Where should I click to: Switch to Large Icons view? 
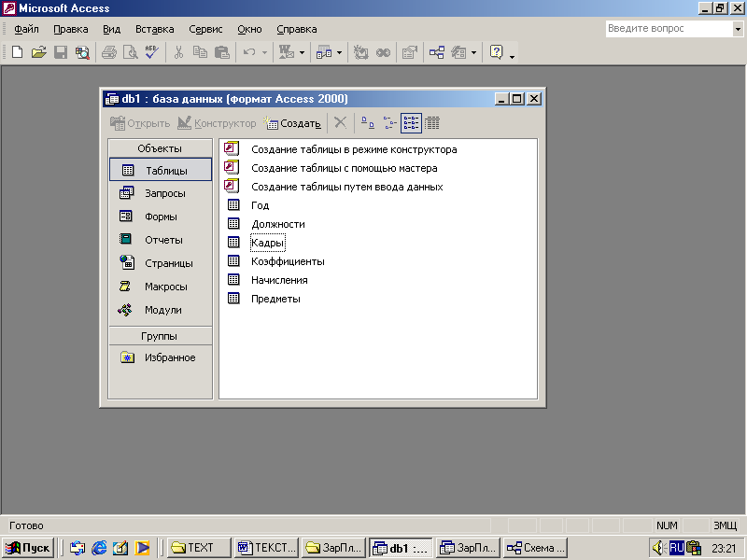point(367,123)
